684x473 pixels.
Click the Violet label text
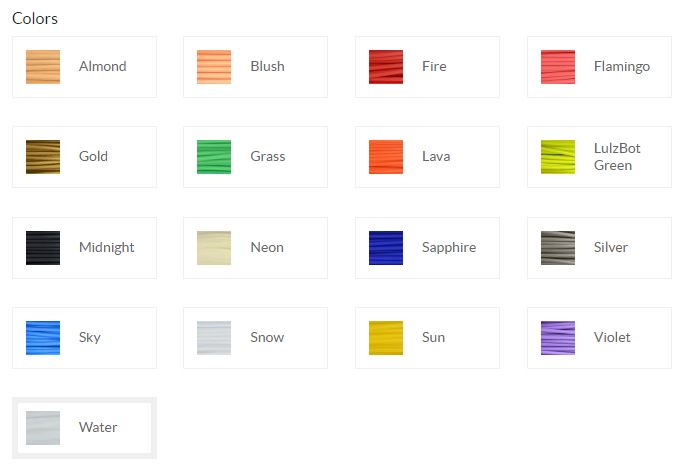point(612,338)
